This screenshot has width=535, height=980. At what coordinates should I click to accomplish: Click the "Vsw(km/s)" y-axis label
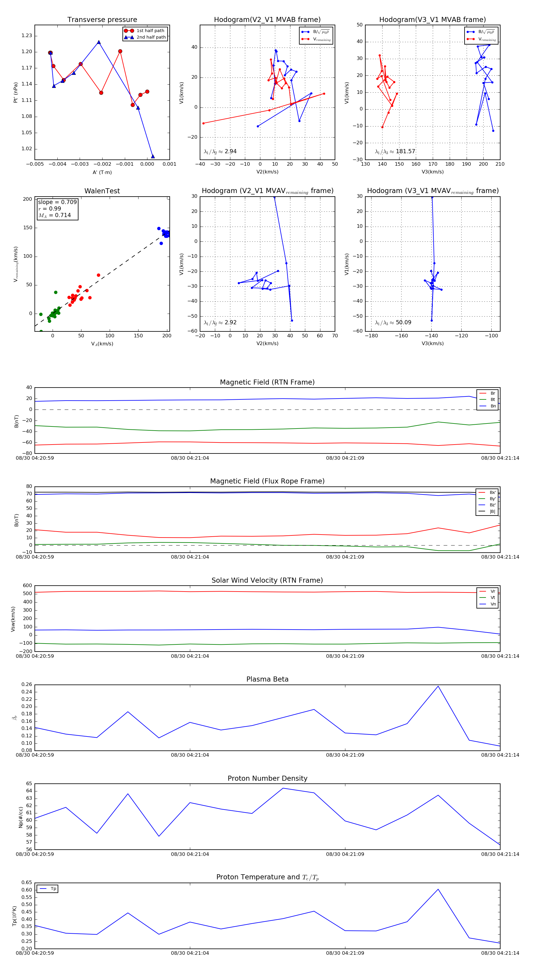pos(13,619)
